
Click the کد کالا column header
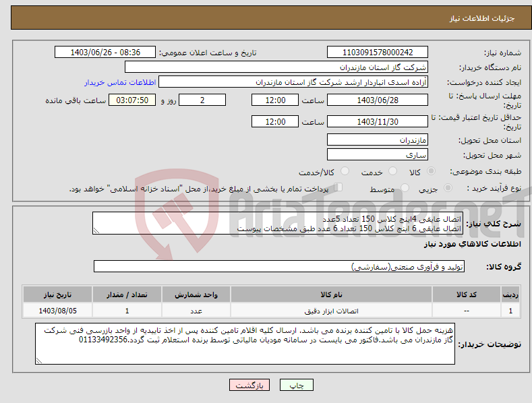(x=467, y=294)
